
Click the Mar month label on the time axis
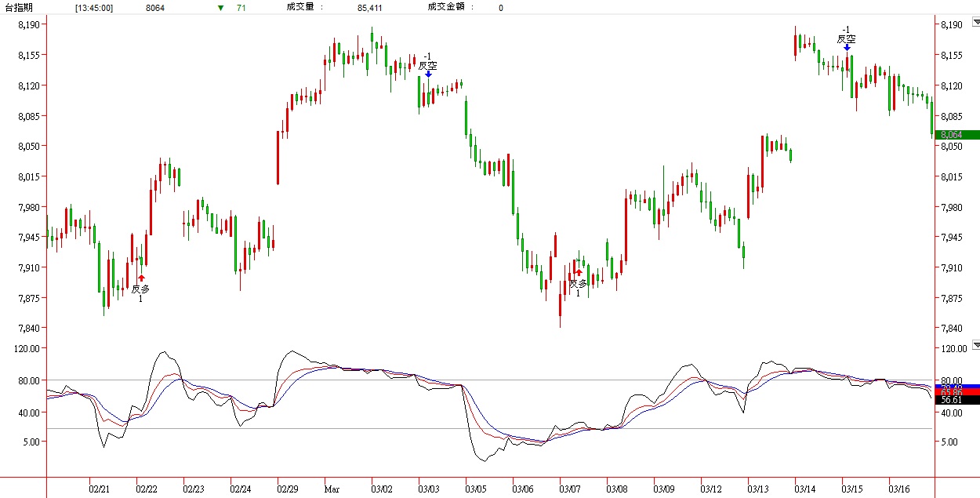tap(332, 489)
